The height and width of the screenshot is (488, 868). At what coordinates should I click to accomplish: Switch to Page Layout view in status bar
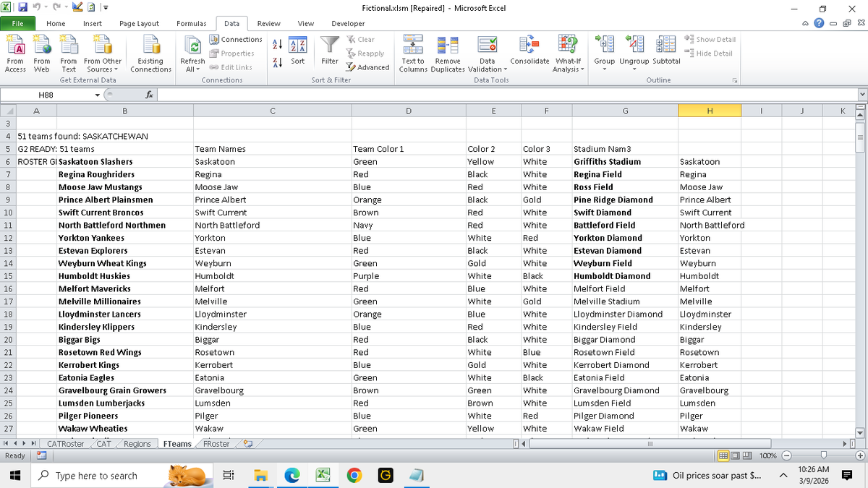coord(736,456)
